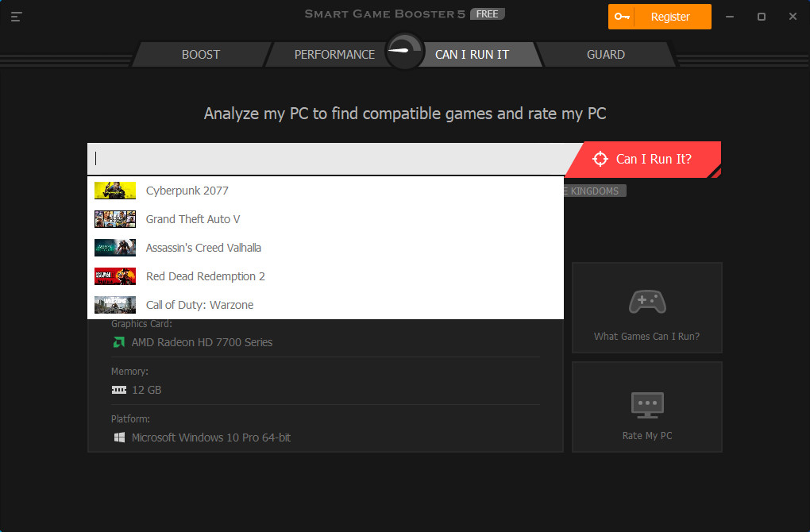
Task: Click the Red Dead Redemption 2 cover thumbnail
Action: point(114,276)
